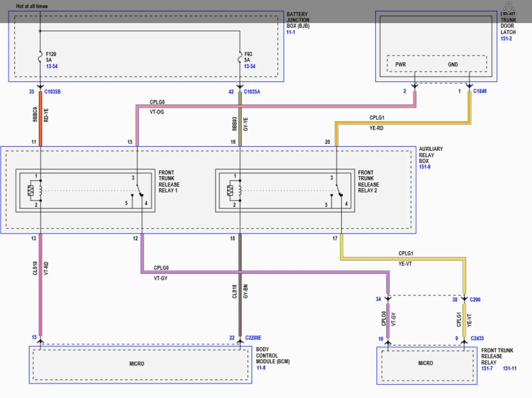The height and width of the screenshot is (398, 532).
Task: Click the 'Hot at all times' label
Action: (32, 6)
